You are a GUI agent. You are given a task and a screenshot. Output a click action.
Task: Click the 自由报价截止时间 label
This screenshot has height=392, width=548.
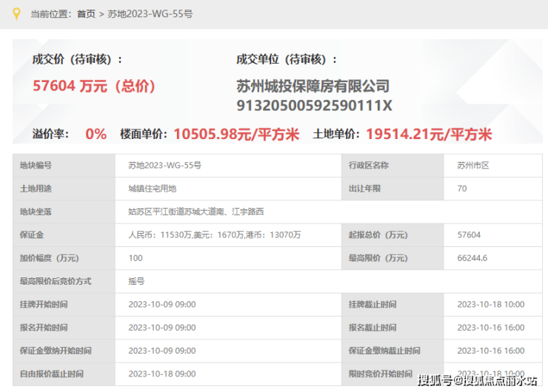pos(52,374)
